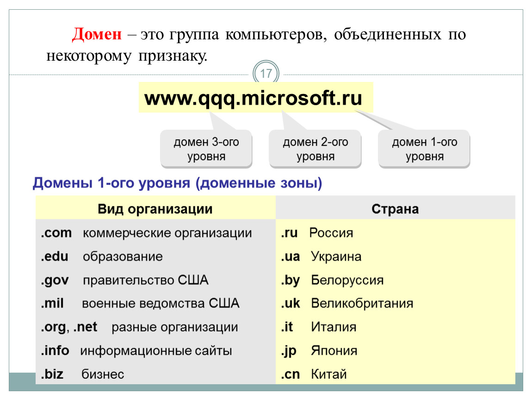Click the word "Великобритания"
Image resolution: width=532 pixels, height=400 pixels.
pyautogui.click(x=362, y=303)
